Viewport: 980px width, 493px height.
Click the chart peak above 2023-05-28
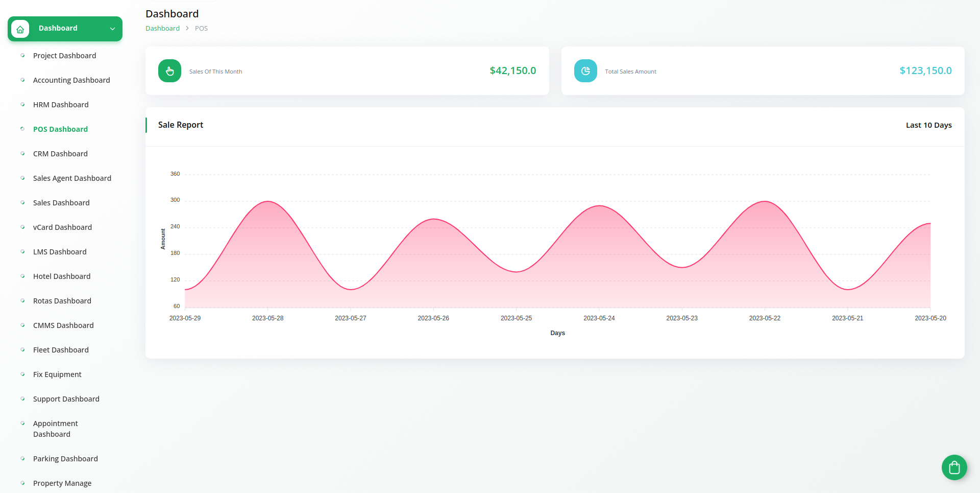[x=268, y=202]
